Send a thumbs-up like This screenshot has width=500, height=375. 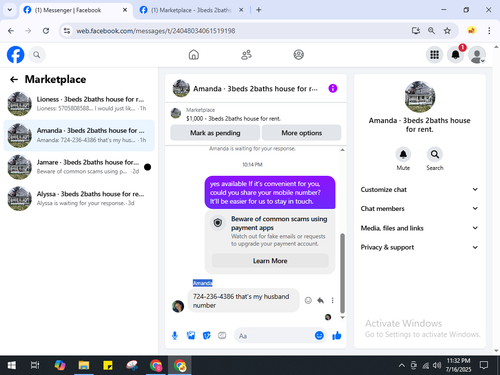coord(337,335)
